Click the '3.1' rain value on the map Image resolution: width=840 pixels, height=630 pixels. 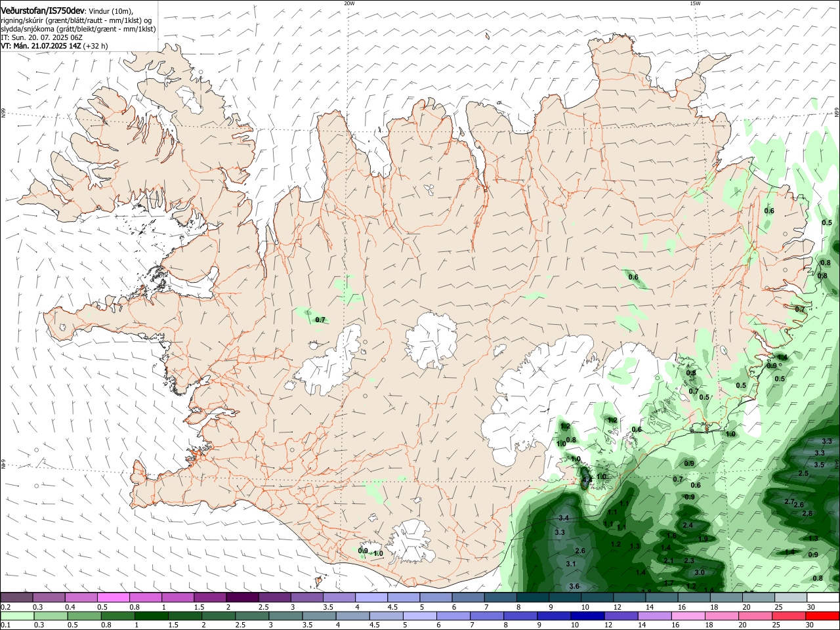pyautogui.click(x=571, y=564)
